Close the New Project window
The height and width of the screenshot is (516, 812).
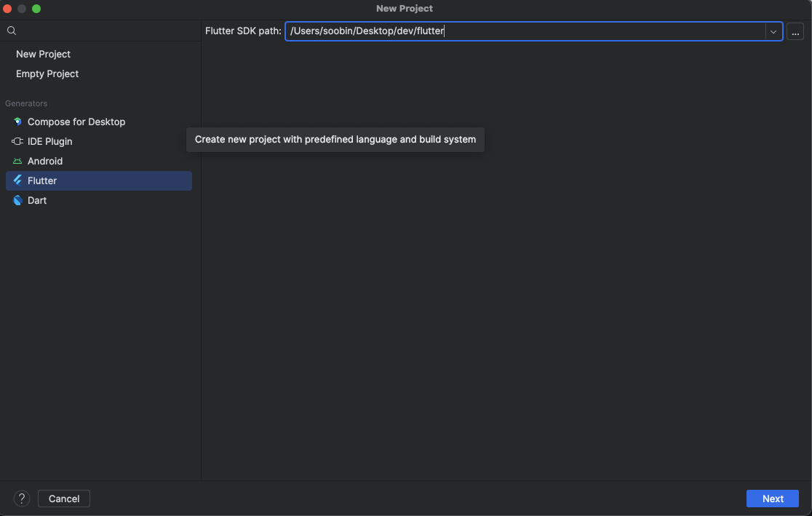[x=7, y=8]
